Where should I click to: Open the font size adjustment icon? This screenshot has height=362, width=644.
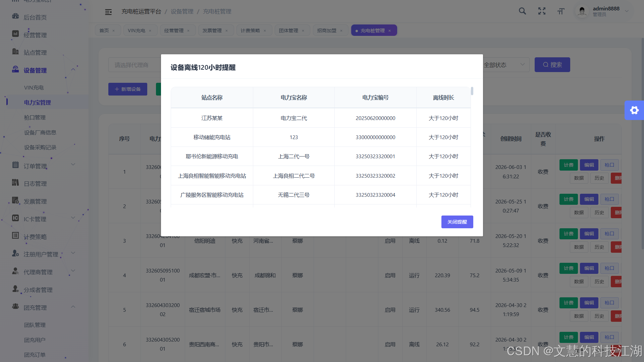click(561, 11)
